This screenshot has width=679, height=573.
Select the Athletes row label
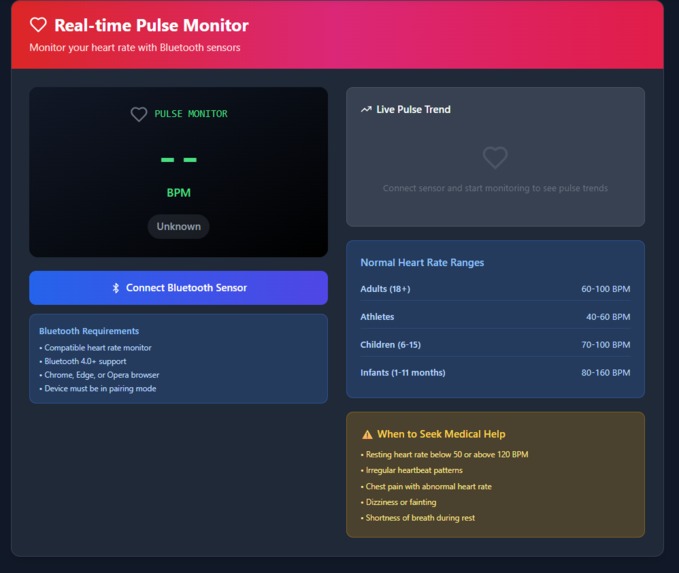(x=377, y=317)
